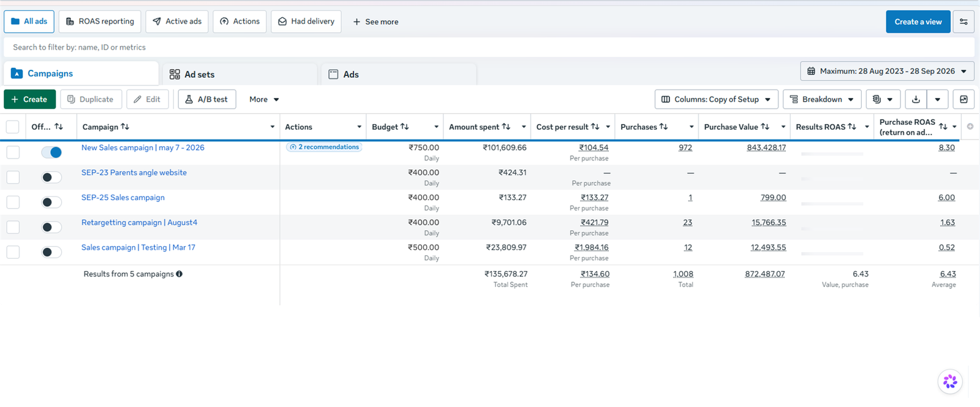Click the filter settings icon beside Create a view
Image resolution: width=980 pixels, height=407 pixels.
[x=963, y=21]
